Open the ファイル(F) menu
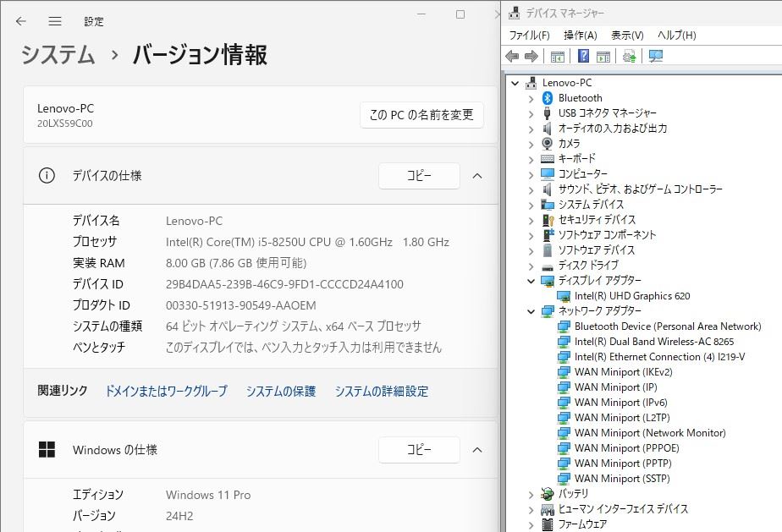 pos(529,35)
